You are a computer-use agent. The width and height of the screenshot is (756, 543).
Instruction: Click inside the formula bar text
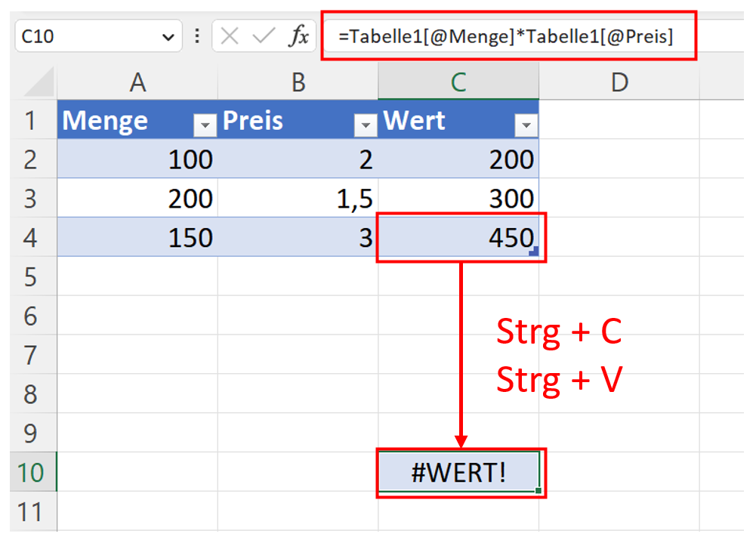pyautogui.click(x=506, y=36)
